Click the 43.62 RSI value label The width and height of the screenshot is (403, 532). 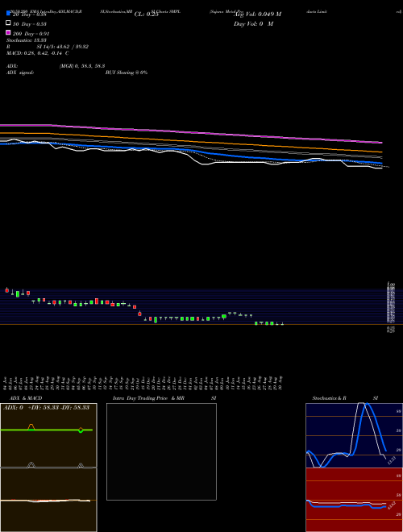(392, 505)
